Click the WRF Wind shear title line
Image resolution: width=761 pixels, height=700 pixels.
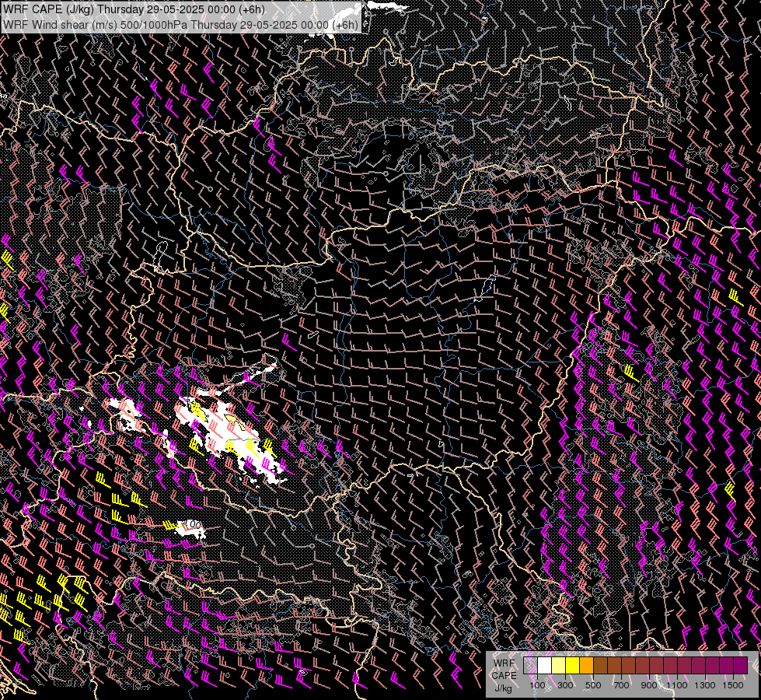(180, 25)
